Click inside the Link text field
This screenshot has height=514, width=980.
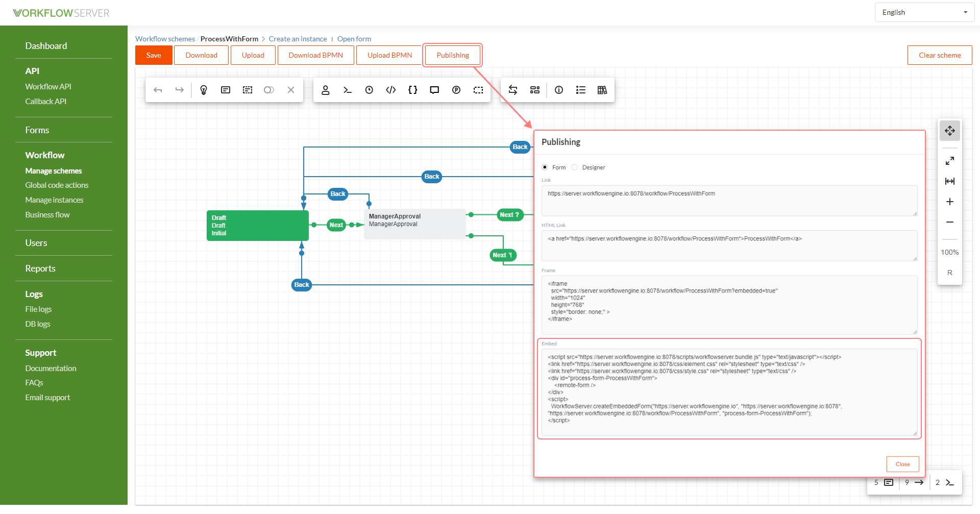point(729,201)
